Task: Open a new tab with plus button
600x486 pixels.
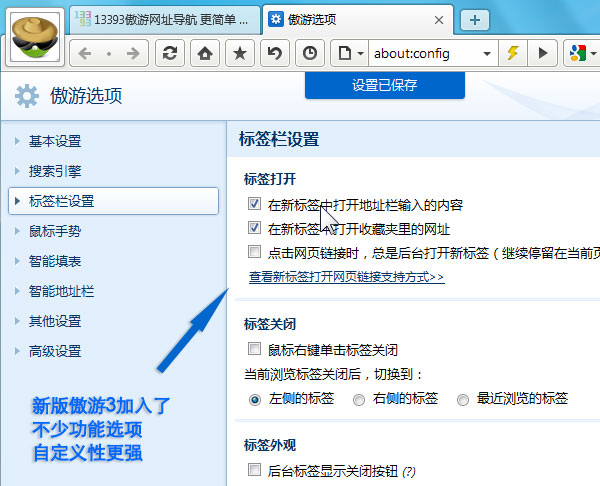Action: click(x=474, y=20)
